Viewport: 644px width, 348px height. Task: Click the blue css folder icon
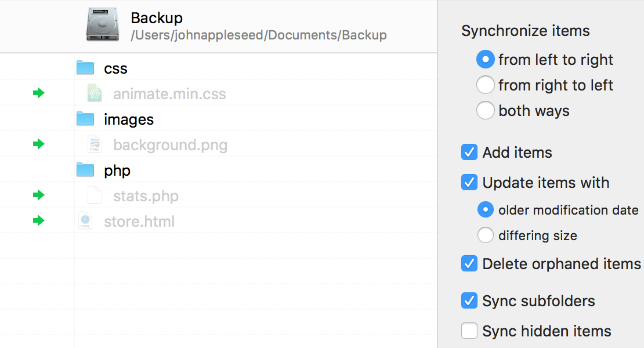coord(85,67)
